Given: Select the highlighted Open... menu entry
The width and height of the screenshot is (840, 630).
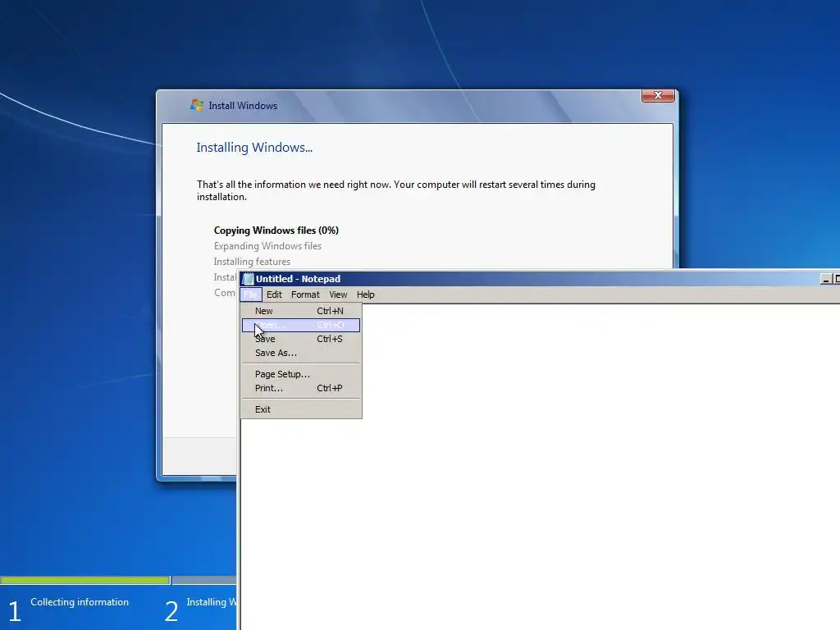Looking at the screenshot, I should [300, 325].
